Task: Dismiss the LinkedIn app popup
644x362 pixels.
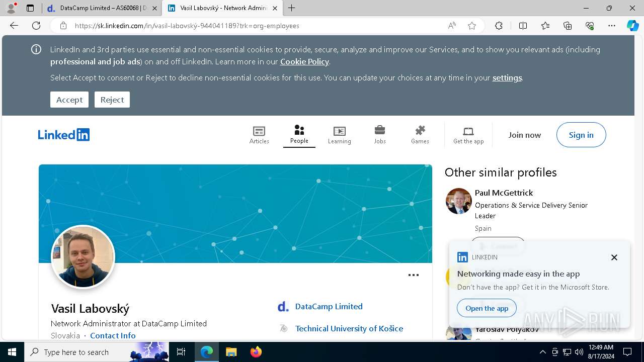Action: pyautogui.click(x=614, y=257)
